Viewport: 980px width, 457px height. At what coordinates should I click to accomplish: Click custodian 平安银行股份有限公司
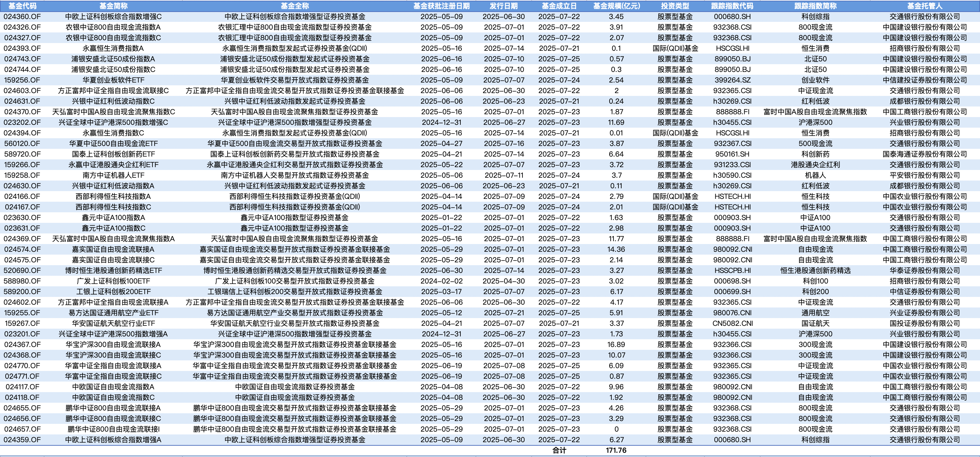pyautogui.click(x=925, y=175)
